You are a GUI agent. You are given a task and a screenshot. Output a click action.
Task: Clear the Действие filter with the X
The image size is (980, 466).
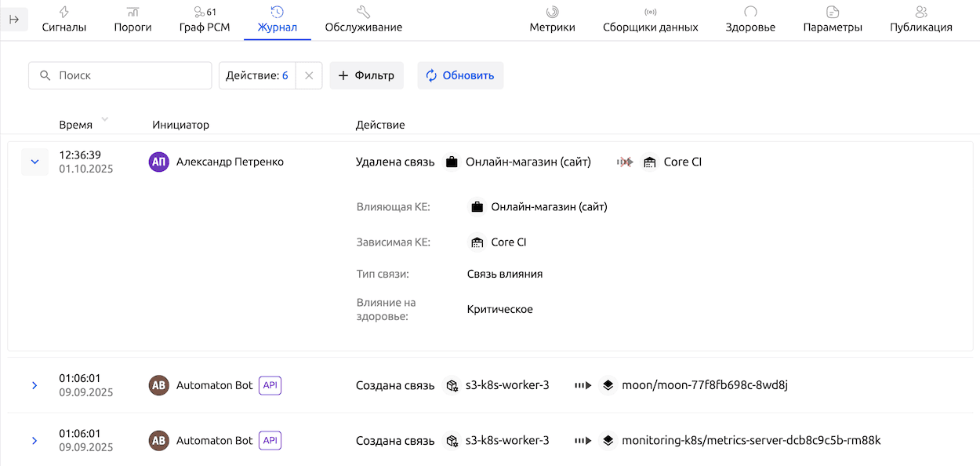(x=309, y=75)
